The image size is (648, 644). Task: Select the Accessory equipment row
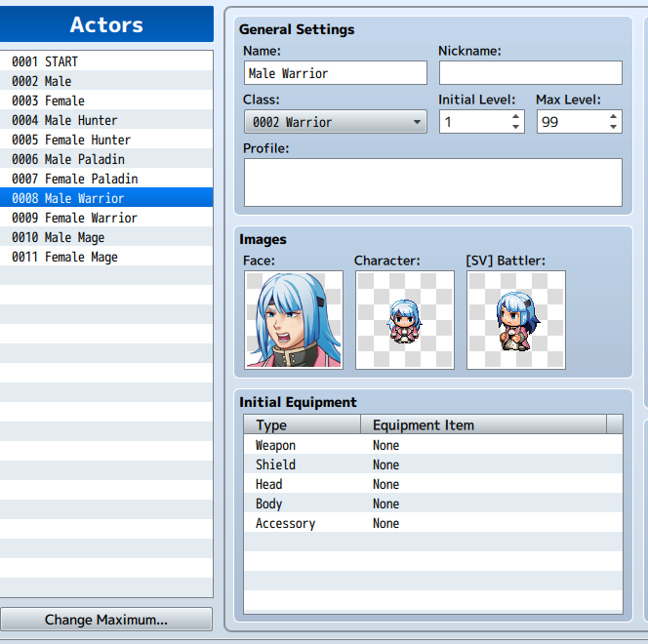(433, 523)
